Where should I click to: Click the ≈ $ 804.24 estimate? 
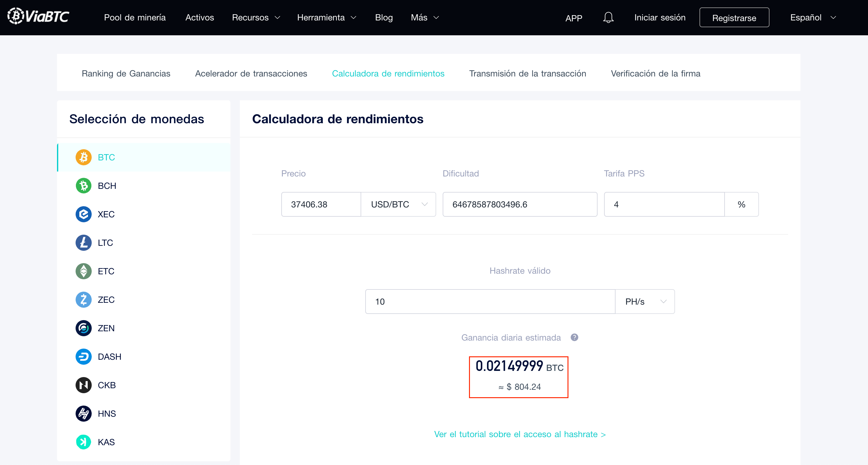pyautogui.click(x=519, y=387)
